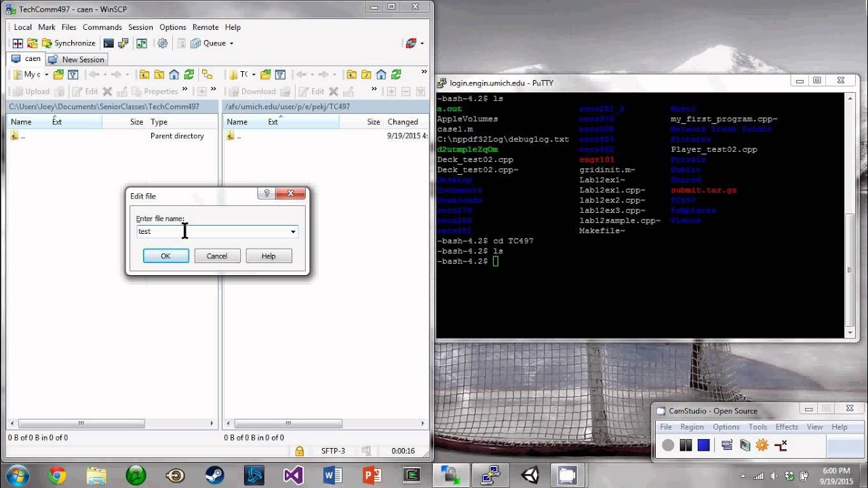Confirm with OK in Edit file dialog
The width and height of the screenshot is (868, 488).
click(165, 256)
